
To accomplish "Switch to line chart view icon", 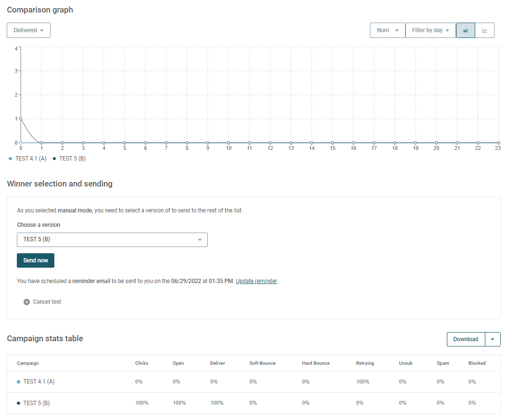I will 485,30.
